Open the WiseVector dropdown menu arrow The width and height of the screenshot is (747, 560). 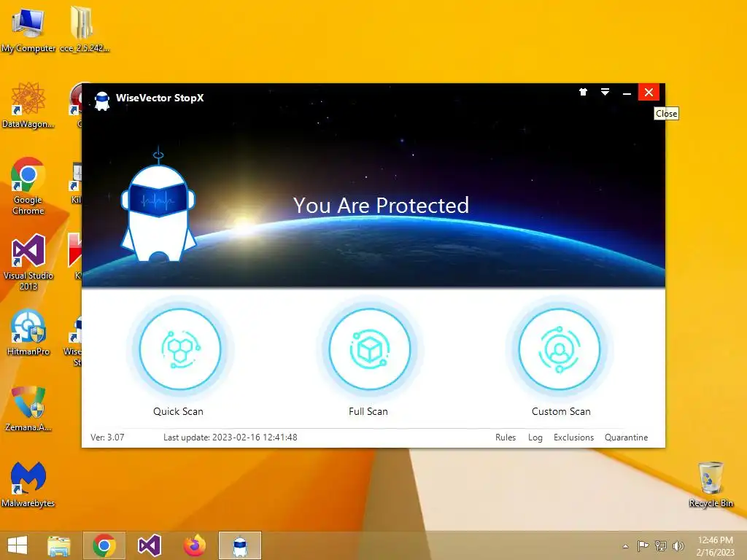coord(605,92)
